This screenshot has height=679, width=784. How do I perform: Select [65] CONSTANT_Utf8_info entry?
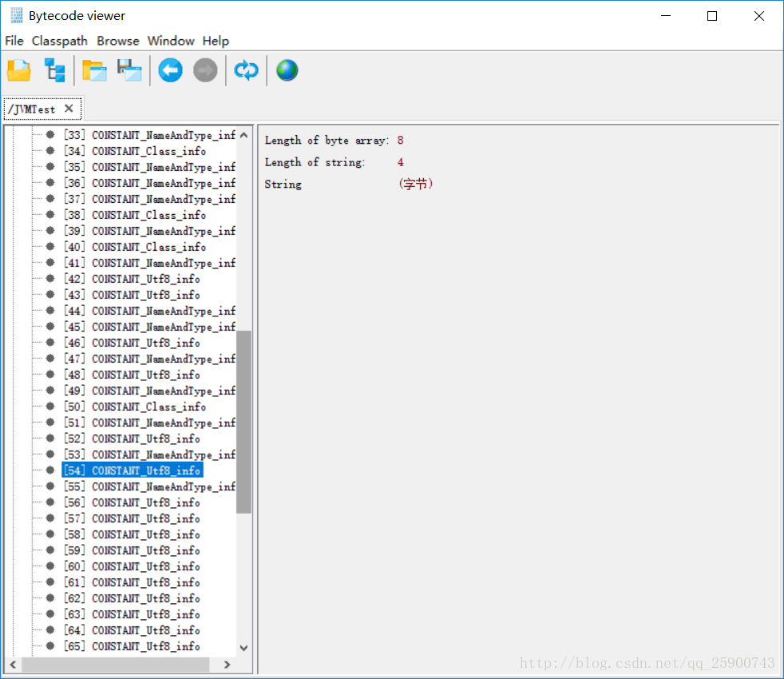(132, 646)
